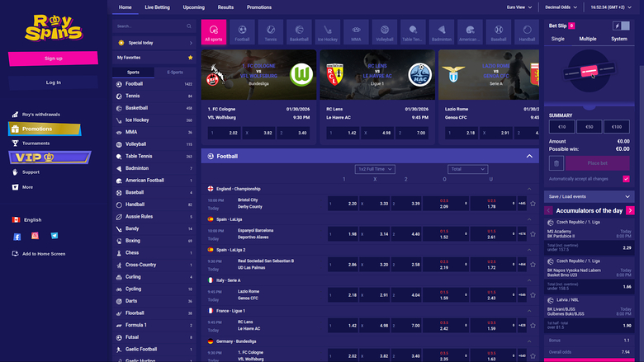Click the Sign up button
Image resolution: width=644 pixels, height=362 pixels.
pyautogui.click(x=54, y=58)
